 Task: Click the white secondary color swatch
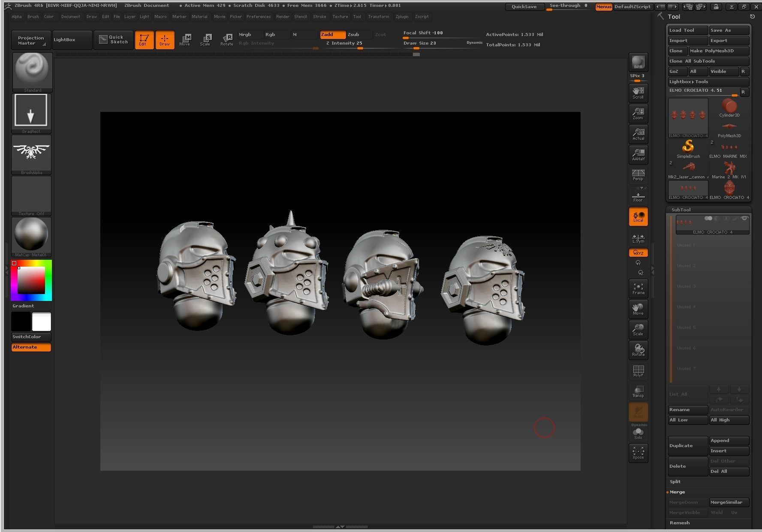coord(42,322)
